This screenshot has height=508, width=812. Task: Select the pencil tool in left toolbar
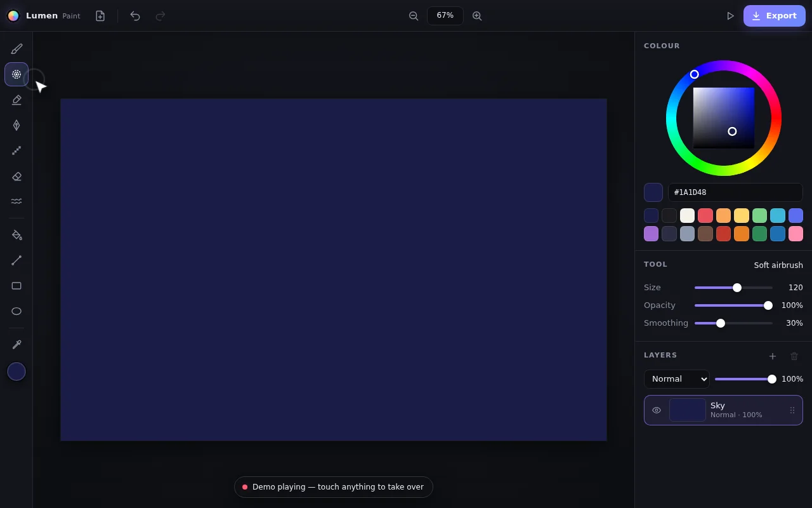click(16, 100)
